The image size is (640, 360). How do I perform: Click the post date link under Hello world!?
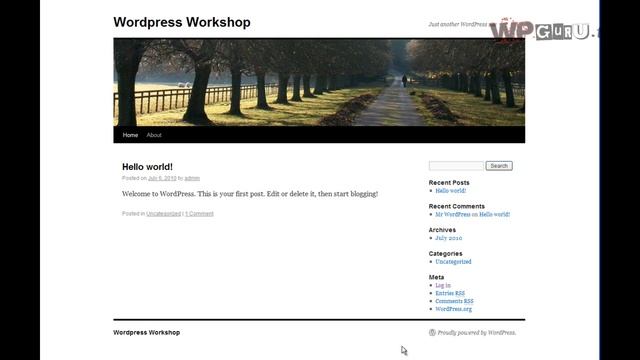pos(162,178)
